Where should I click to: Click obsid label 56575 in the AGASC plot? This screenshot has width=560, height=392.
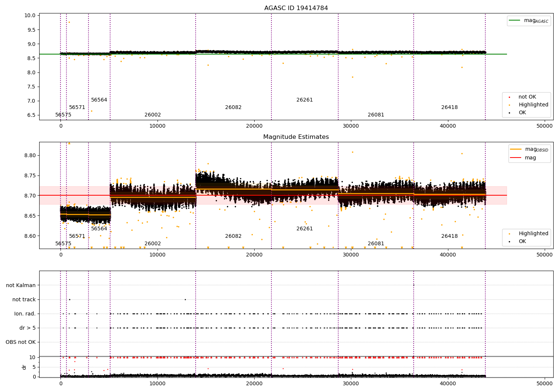63,115
